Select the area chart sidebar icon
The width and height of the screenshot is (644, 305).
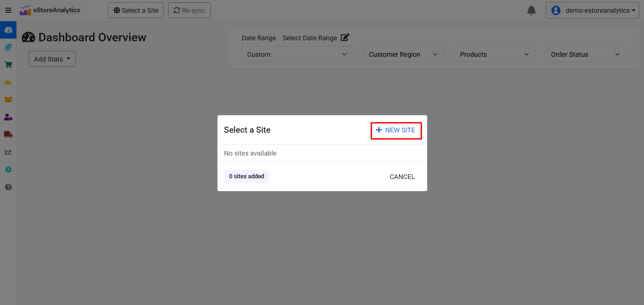click(8, 82)
